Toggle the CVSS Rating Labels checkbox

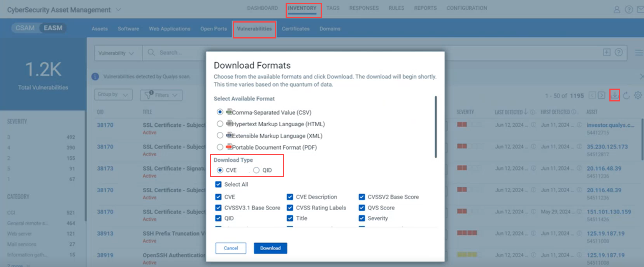[x=290, y=208]
